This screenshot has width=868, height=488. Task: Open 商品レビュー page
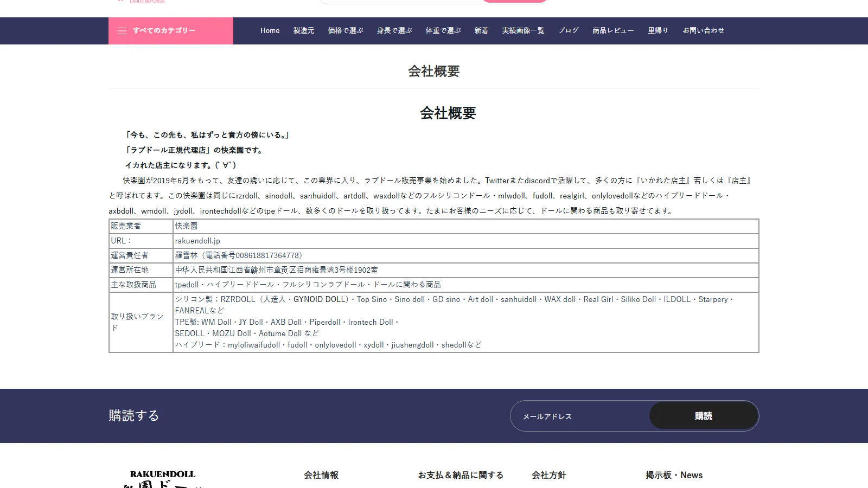[613, 31]
